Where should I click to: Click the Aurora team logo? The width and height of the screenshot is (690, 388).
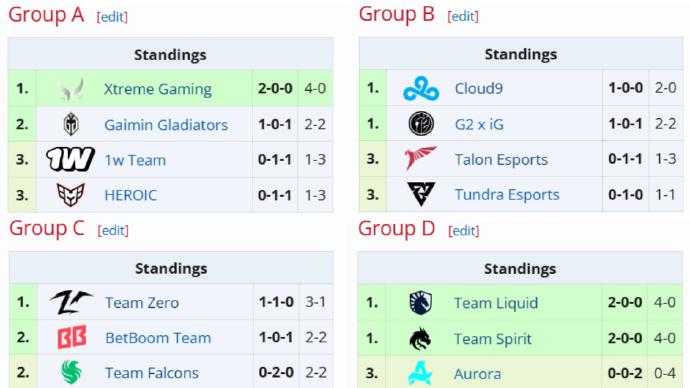coord(420,373)
